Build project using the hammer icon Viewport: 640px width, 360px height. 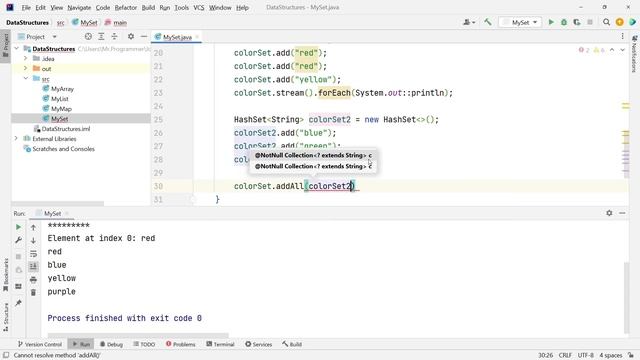pos(488,22)
